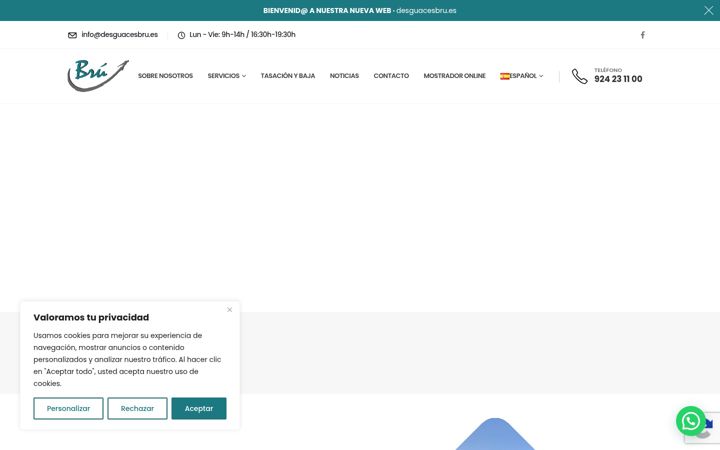Open desguacesbru.es link in banner
This screenshot has height=450, width=720.
pos(426,11)
